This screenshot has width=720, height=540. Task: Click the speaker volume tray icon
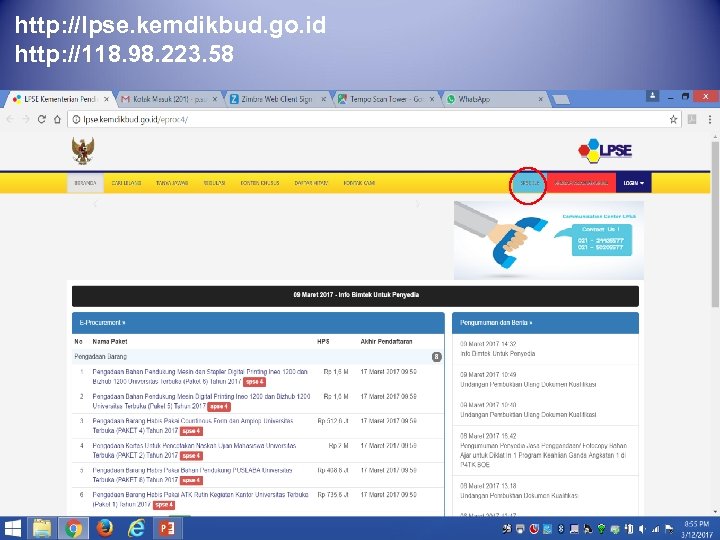pyautogui.click(x=642, y=529)
